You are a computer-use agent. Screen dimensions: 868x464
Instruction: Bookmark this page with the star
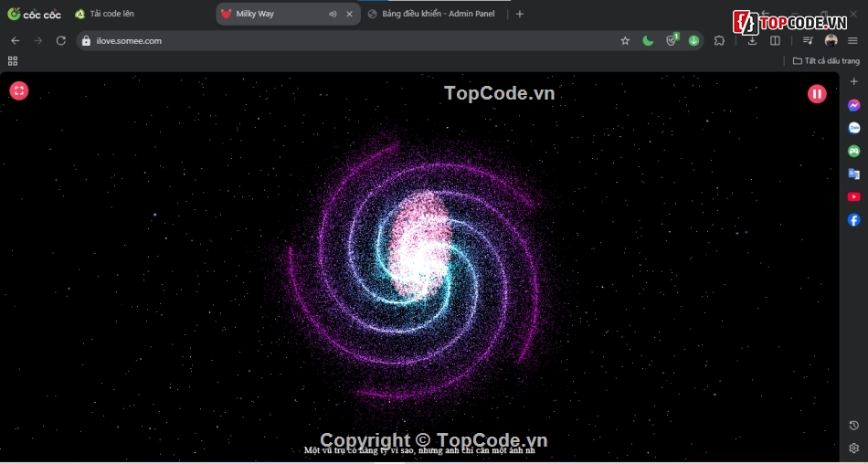[x=625, y=40]
